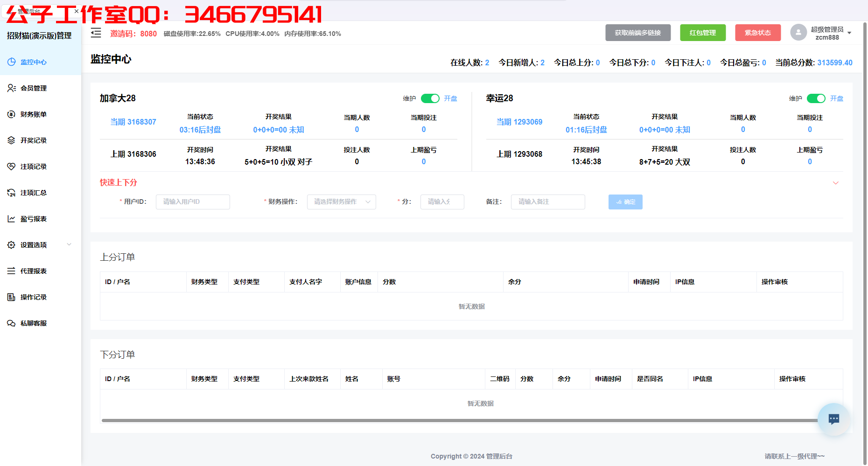The image size is (868, 466).
Task: Click the admin avatar icon
Action: point(798,33)
